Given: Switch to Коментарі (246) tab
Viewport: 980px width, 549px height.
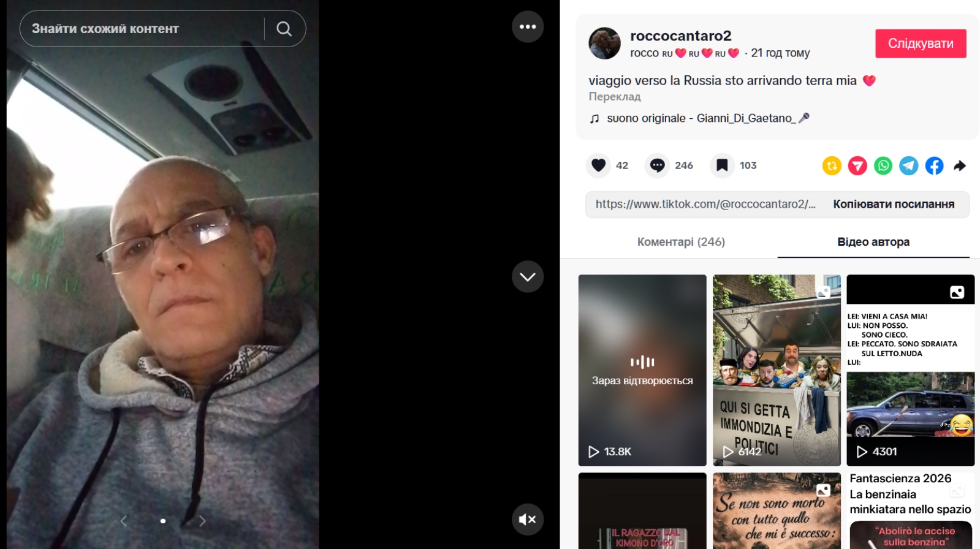Looking at the screenshot, I should click(681, 242).
